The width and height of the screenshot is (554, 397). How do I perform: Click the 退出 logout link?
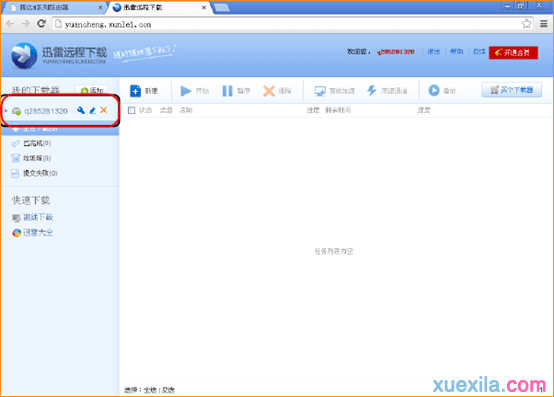(434, 52)
